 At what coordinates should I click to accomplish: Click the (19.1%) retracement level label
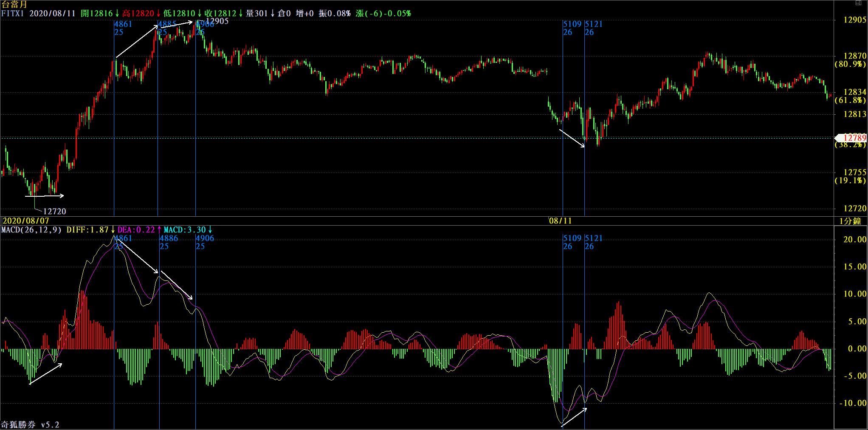click(x=850, y=181)
